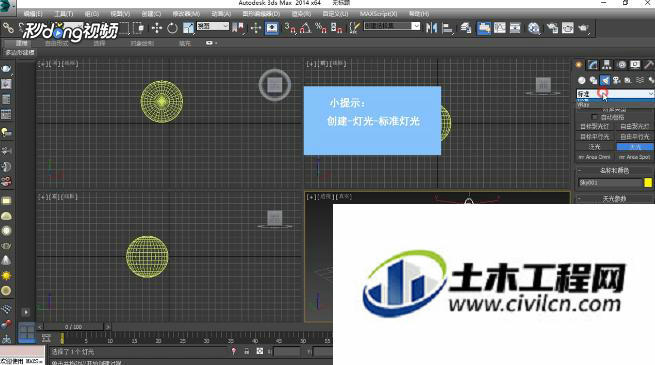The height and width of the screenshot is (365, 655).
Task: Open the Animation (A) menu
Action: tap(221, 14)
